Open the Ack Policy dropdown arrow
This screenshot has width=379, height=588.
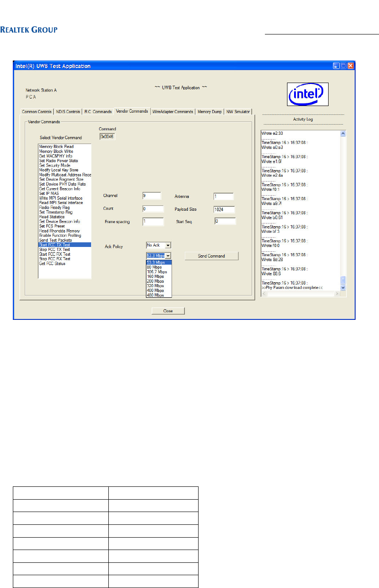168,245
